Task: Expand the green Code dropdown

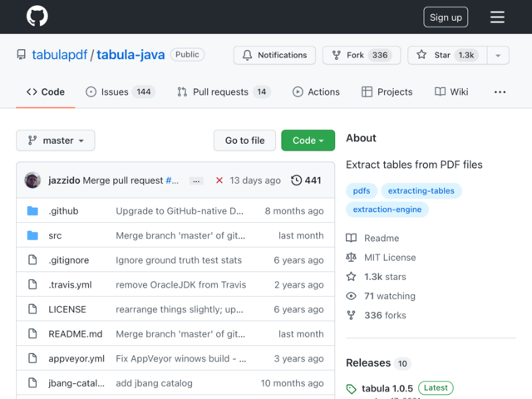Action: pos(308,140)
